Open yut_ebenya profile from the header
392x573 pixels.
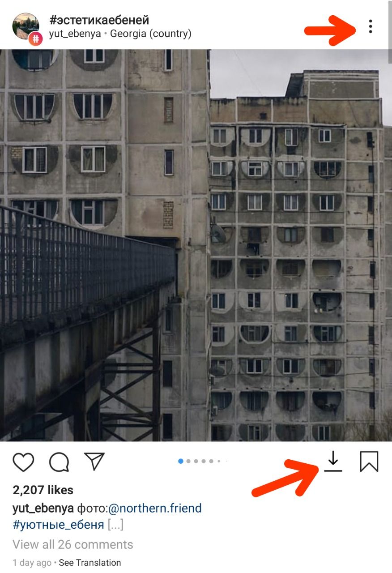[75, 34]
